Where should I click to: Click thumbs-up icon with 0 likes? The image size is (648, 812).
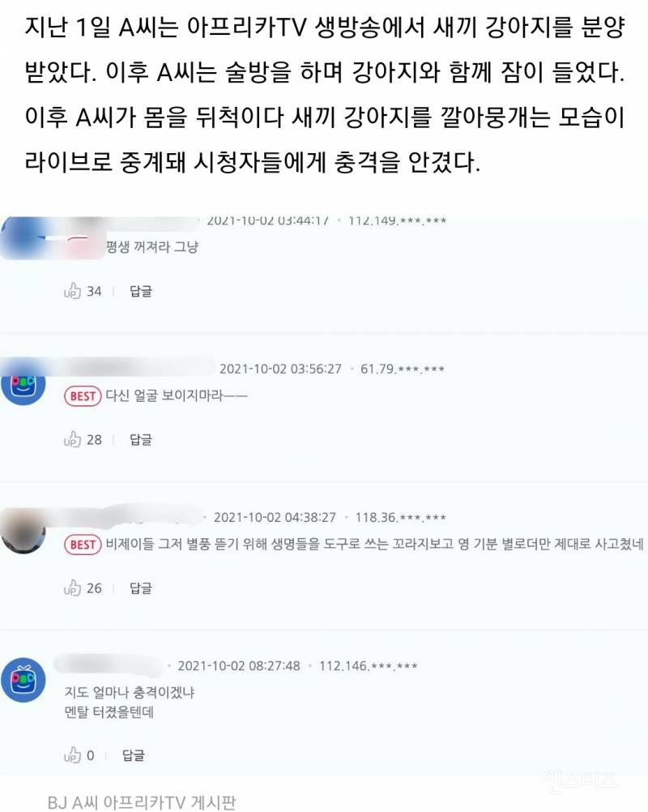click(72, 755)
